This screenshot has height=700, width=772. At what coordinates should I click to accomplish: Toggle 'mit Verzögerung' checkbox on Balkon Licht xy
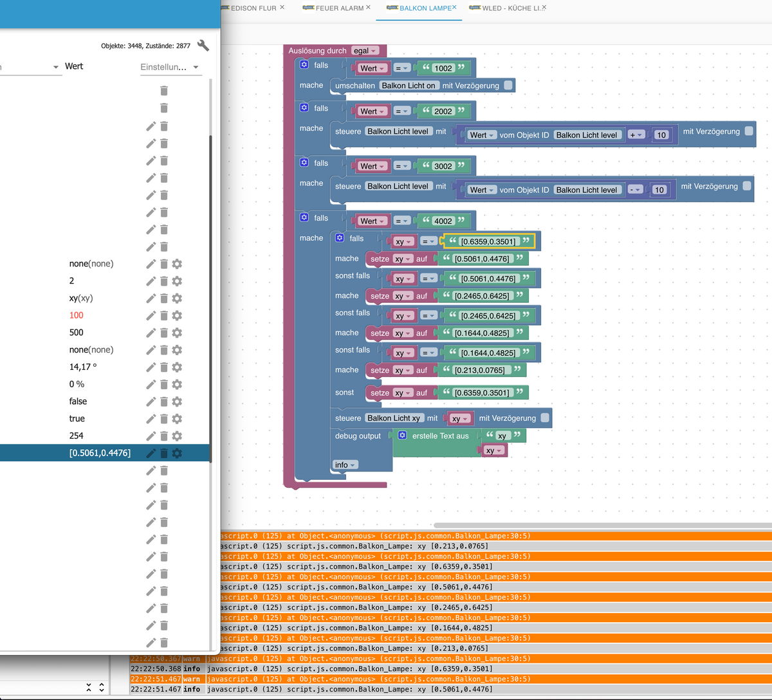(x=545, y=418)
